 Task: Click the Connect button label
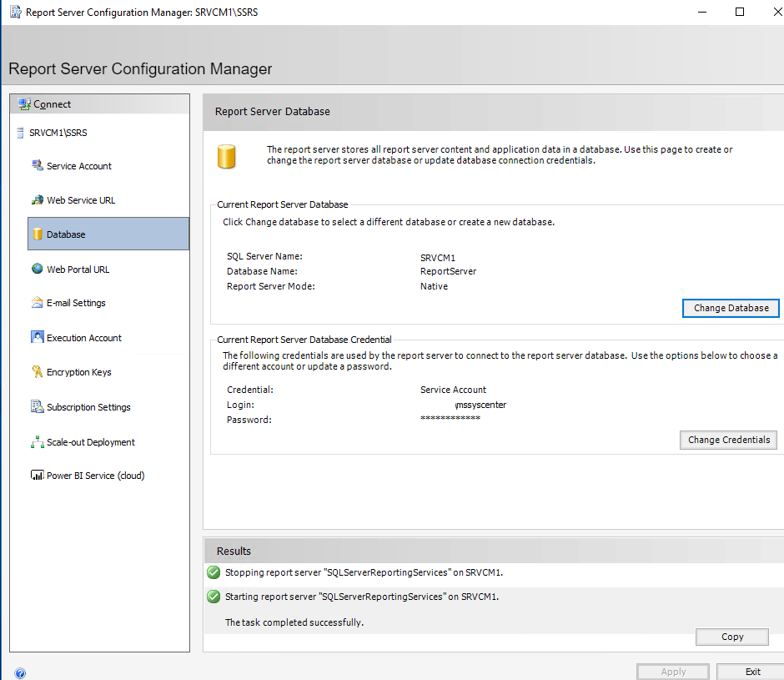pyautogui.click(x=52, y=104)
